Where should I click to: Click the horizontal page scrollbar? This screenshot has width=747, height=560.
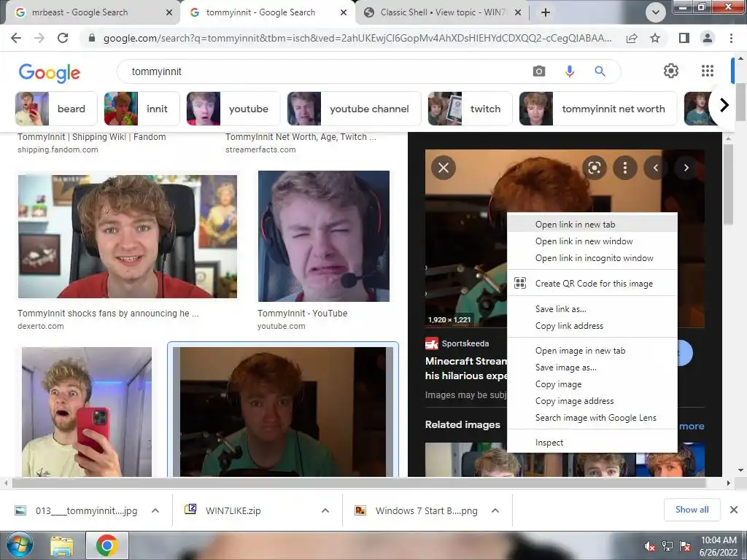tap(359, 483)
